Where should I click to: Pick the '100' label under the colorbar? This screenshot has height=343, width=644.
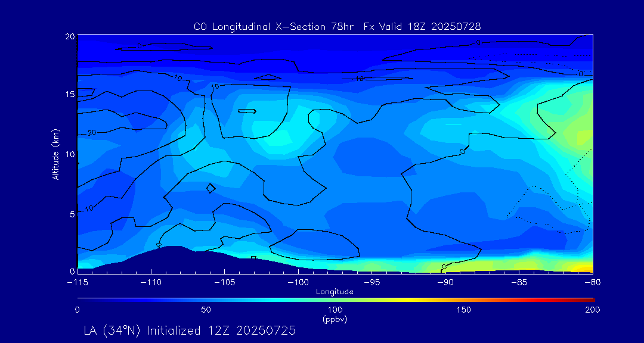pos(335,310)
